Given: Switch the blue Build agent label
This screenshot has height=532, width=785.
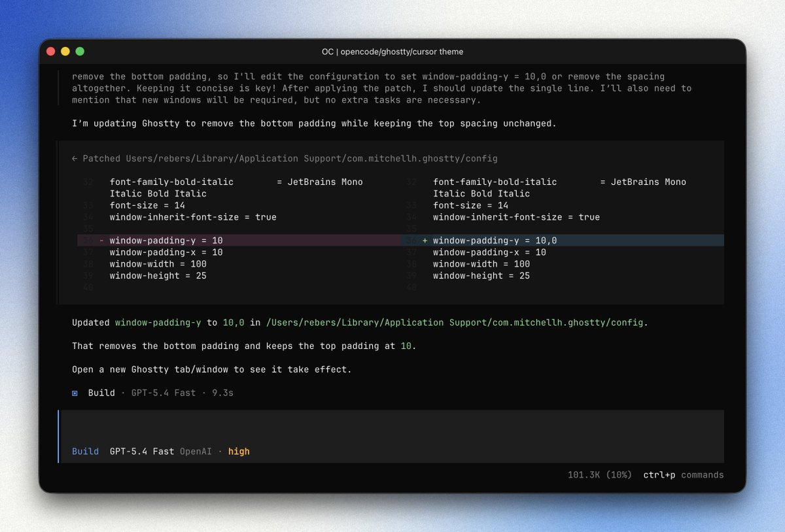Looking at the screenshot, I should [85, 452].
